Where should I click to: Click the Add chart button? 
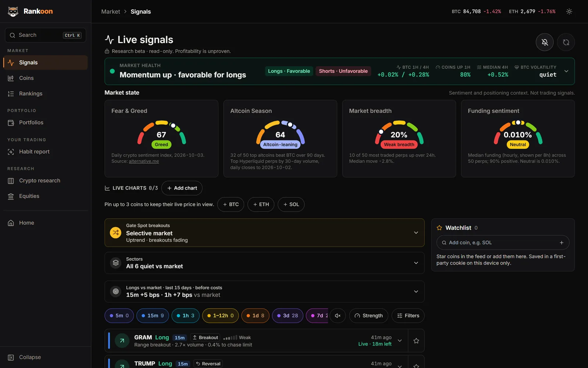pos(182,188)
